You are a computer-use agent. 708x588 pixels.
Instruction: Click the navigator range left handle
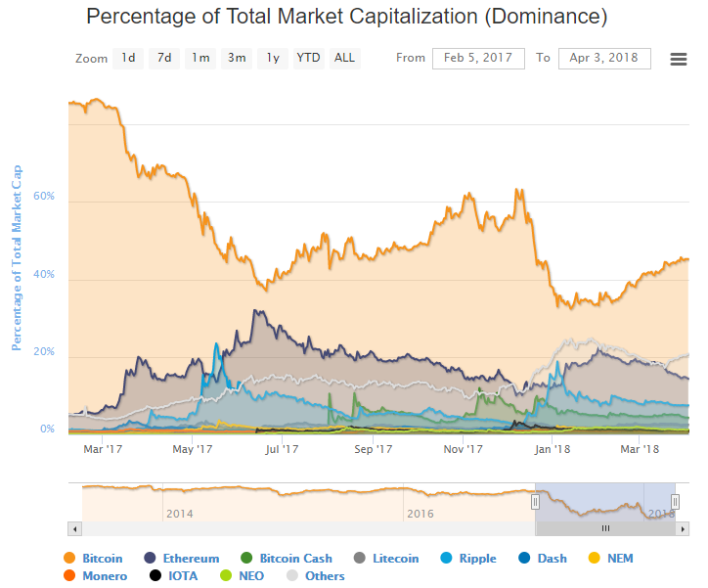(535, 502)
